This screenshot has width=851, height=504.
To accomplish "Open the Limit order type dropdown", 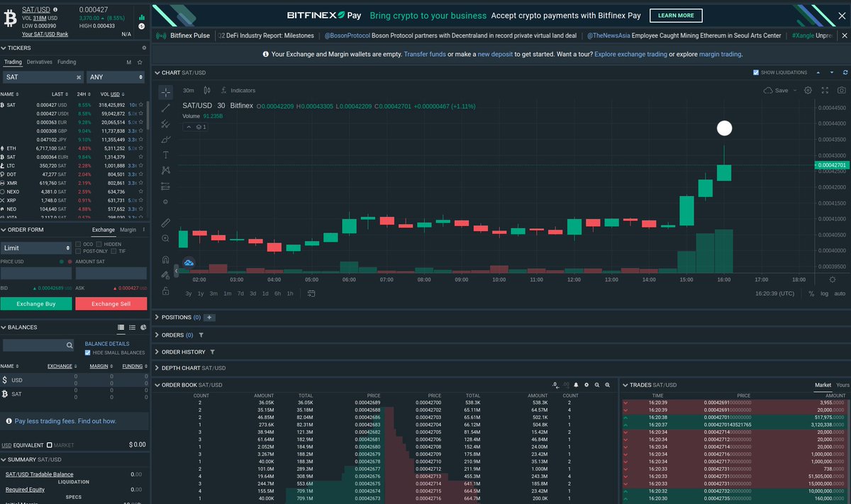I will point(36,248).
